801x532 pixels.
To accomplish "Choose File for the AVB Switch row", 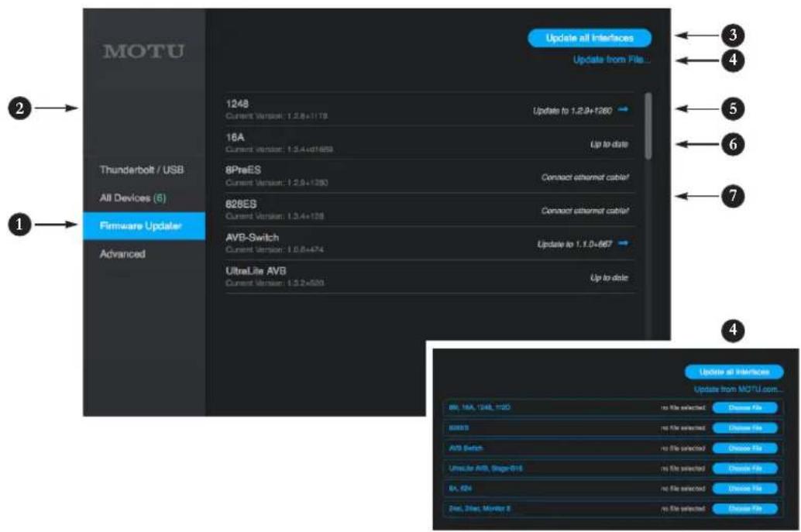I will [x=745, y=448].
